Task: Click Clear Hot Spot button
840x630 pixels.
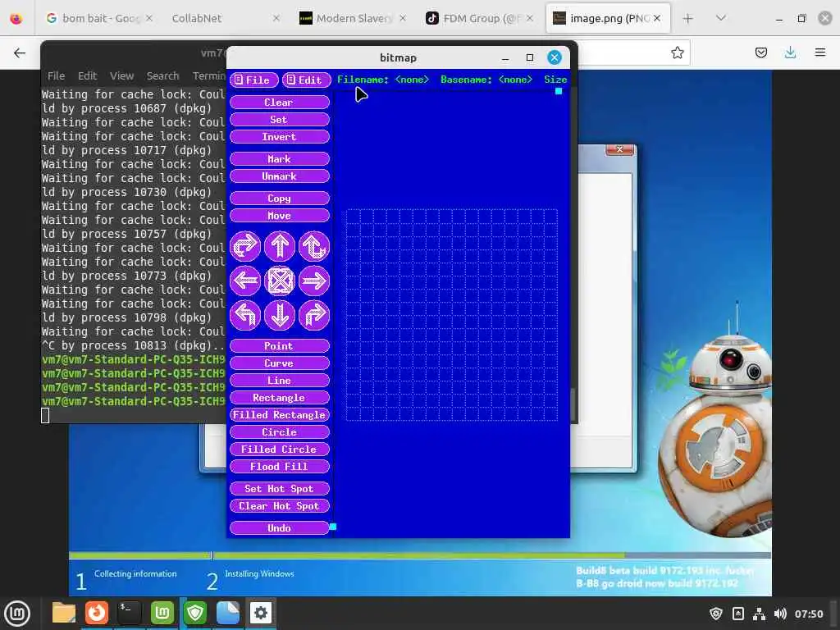Action: point(279,505)
